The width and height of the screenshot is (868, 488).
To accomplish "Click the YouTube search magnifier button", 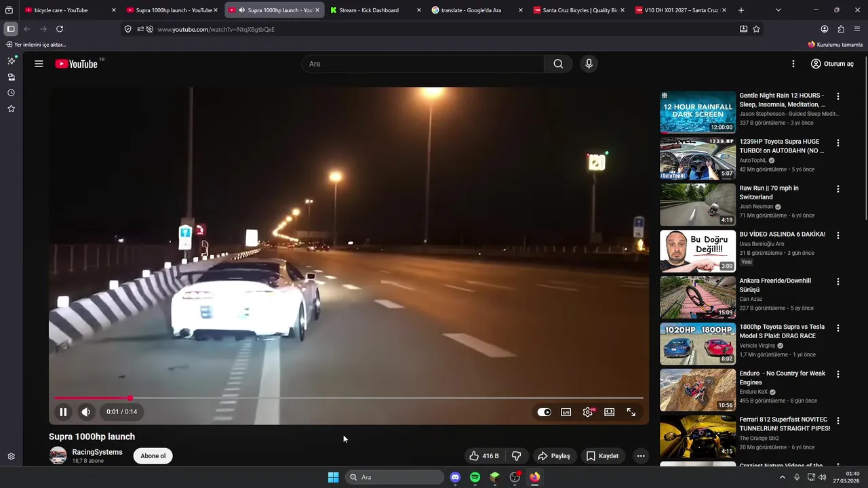I will point(557,64).
